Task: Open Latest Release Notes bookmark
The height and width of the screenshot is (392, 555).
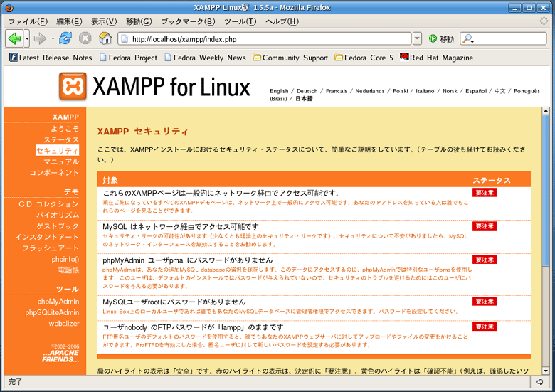Action: 51,58
